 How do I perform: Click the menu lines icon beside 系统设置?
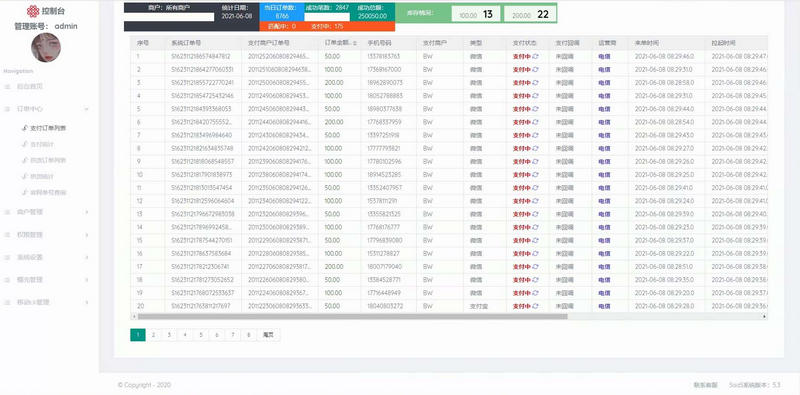7,257
